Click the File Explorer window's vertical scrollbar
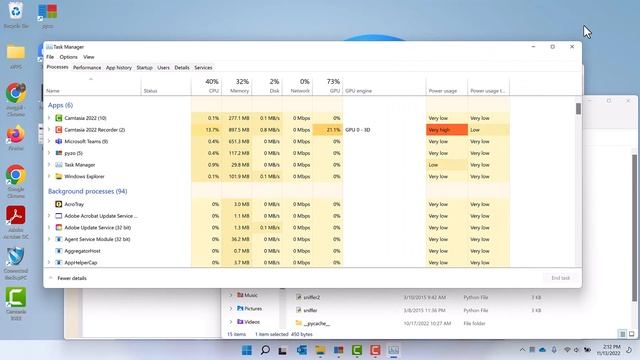This screenshot has width=640, height=360. pyautogui.click(x=634, y=229)
